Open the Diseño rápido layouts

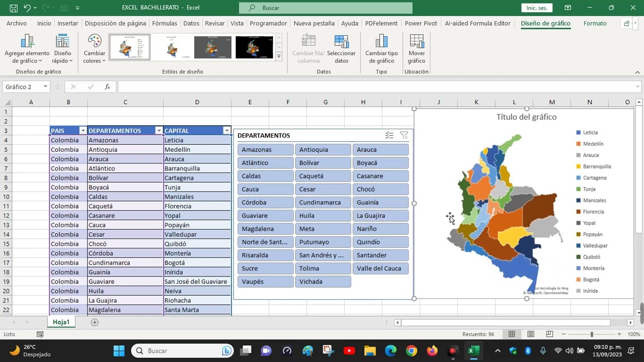[62, 49]
